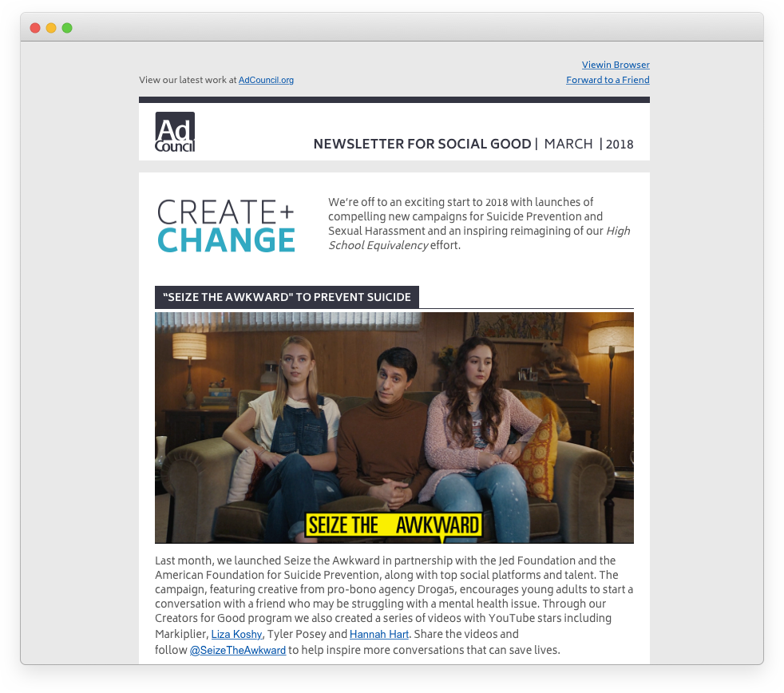Viewport: 784px width, 693px height.
Task: Click the Seize the Awkward video image
Action: click(x=394, y=427)
